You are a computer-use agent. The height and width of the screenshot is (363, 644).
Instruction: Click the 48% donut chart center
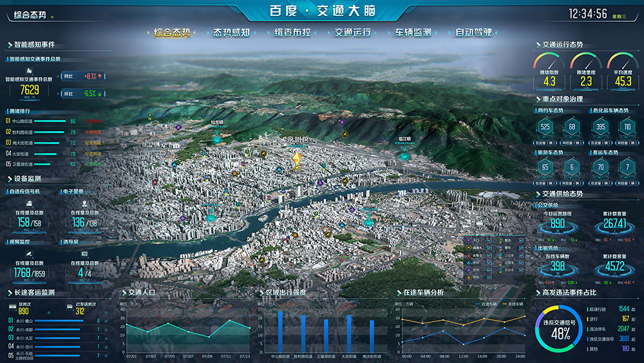tap(560, 333)
